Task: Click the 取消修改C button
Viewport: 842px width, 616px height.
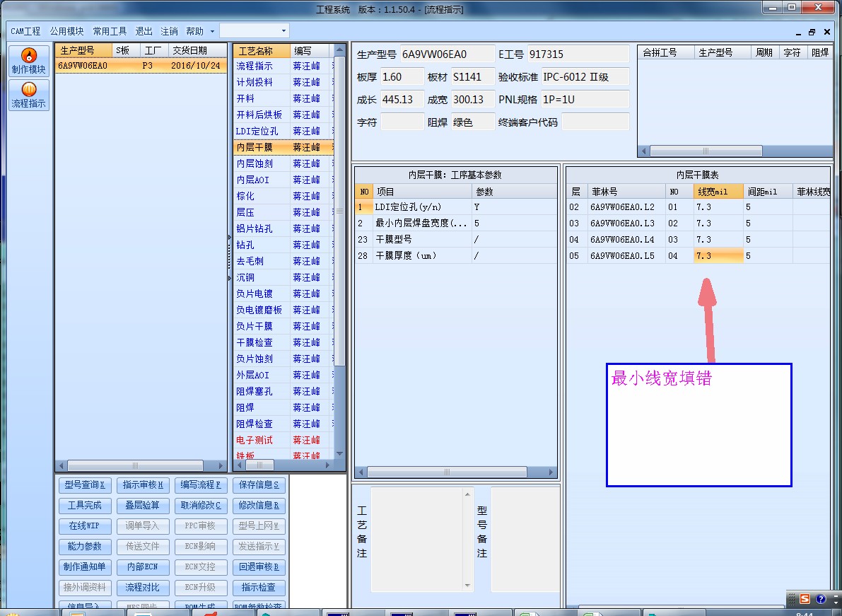Action: [201, 506]
